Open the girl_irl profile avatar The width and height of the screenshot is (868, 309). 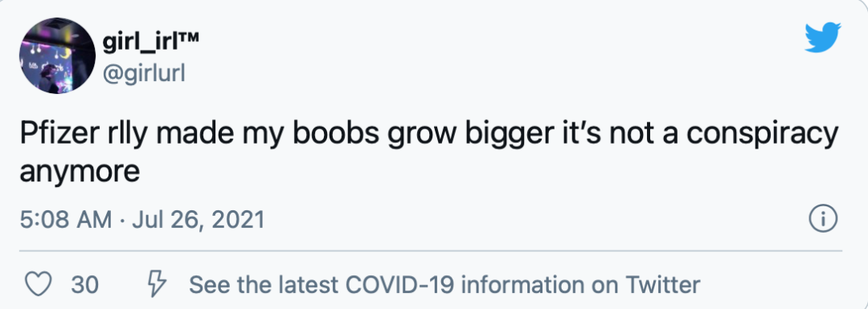[x=58, y=55]
